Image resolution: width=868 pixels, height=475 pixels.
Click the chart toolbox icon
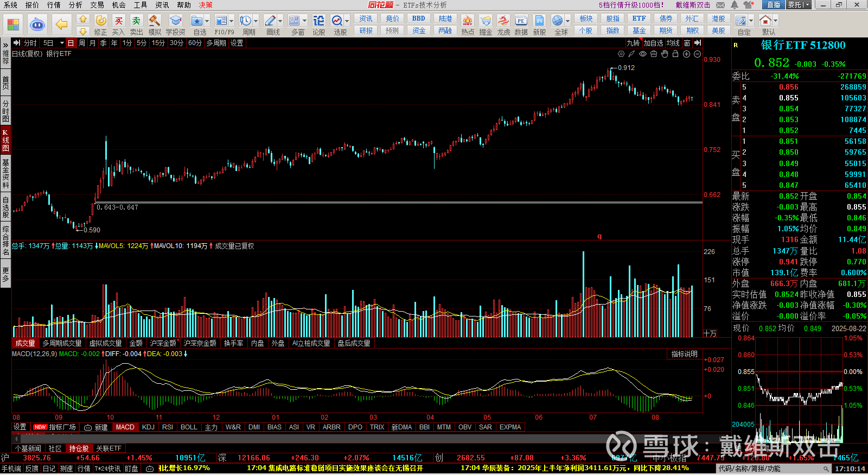click(654, 54)
